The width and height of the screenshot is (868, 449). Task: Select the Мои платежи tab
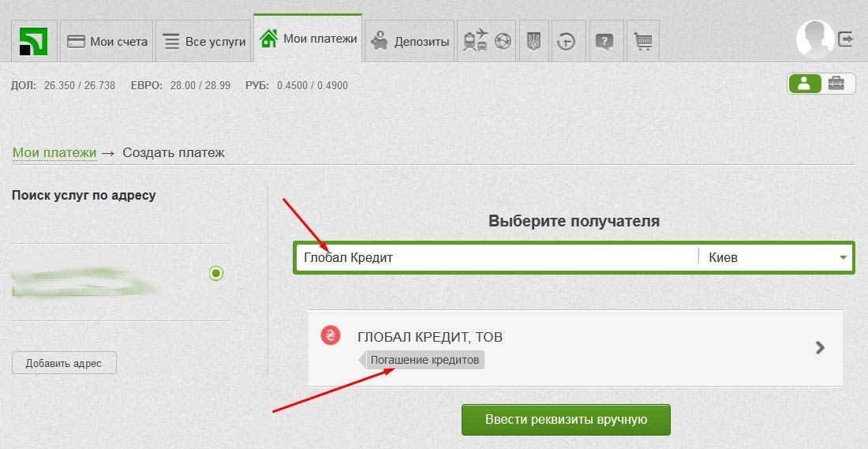tap(308, 39)
